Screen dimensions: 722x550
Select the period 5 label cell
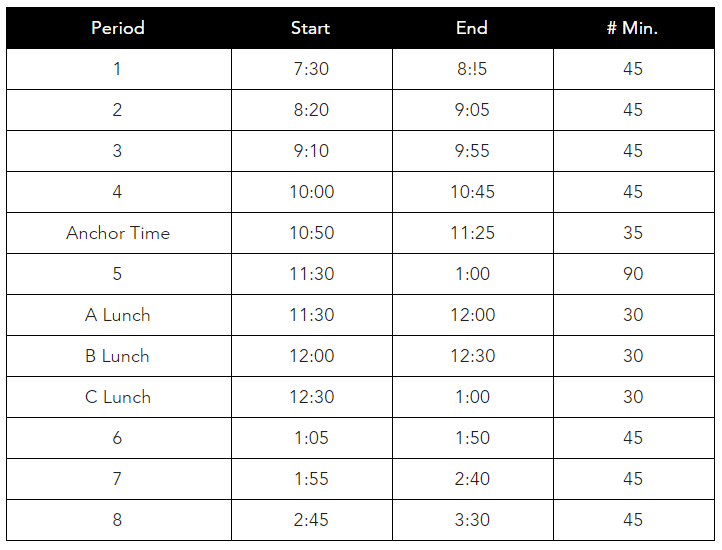(118, 274)
